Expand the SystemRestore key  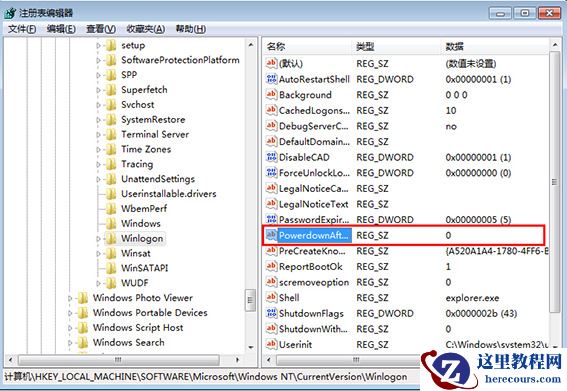(x=98, y=119)
